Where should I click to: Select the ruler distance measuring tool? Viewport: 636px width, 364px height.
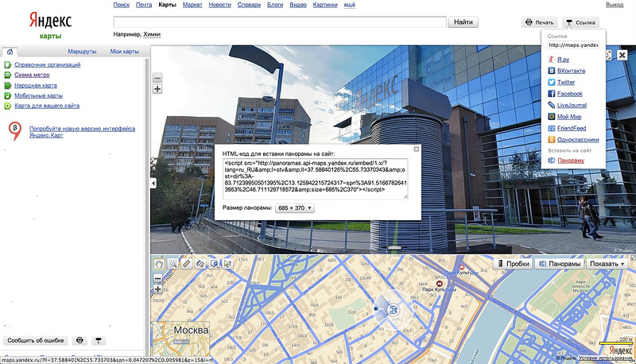tap(186, 264)
